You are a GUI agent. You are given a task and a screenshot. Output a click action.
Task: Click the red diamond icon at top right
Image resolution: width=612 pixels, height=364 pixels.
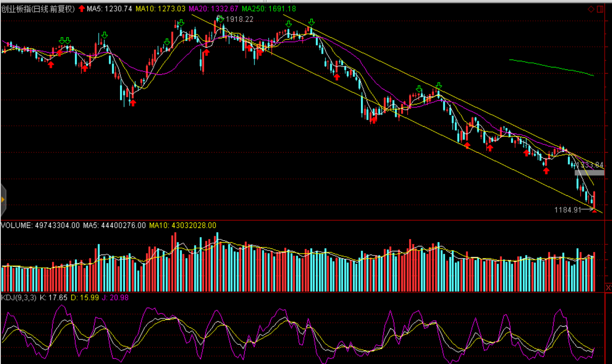(591, 9)
